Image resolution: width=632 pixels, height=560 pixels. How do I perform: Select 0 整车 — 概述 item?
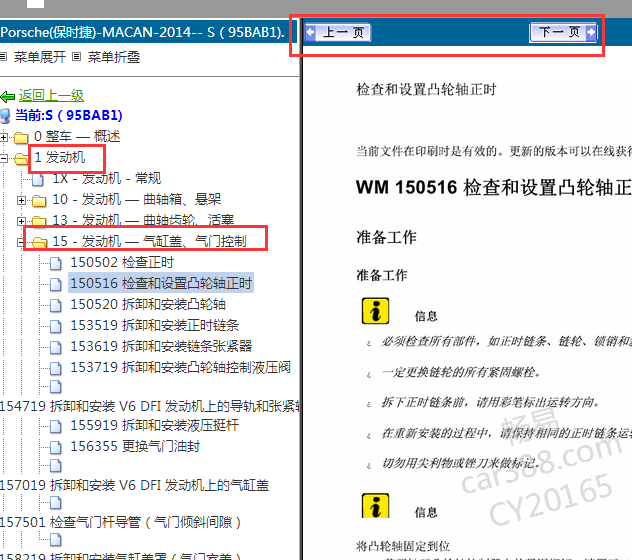(x=77, y=136)
